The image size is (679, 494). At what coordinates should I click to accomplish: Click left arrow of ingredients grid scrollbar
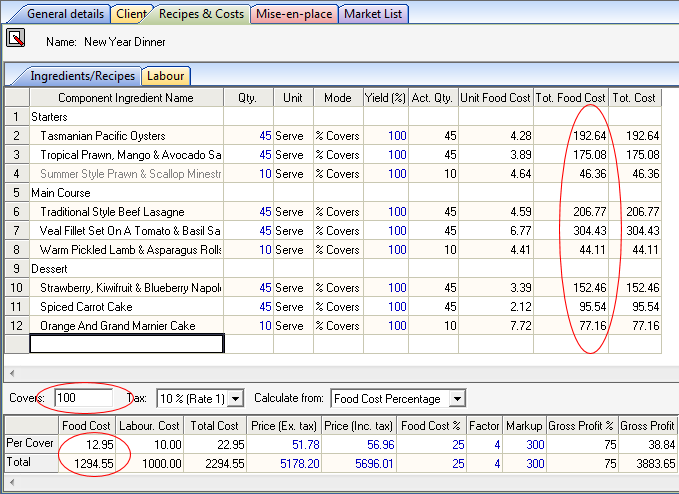click(12, 373)
